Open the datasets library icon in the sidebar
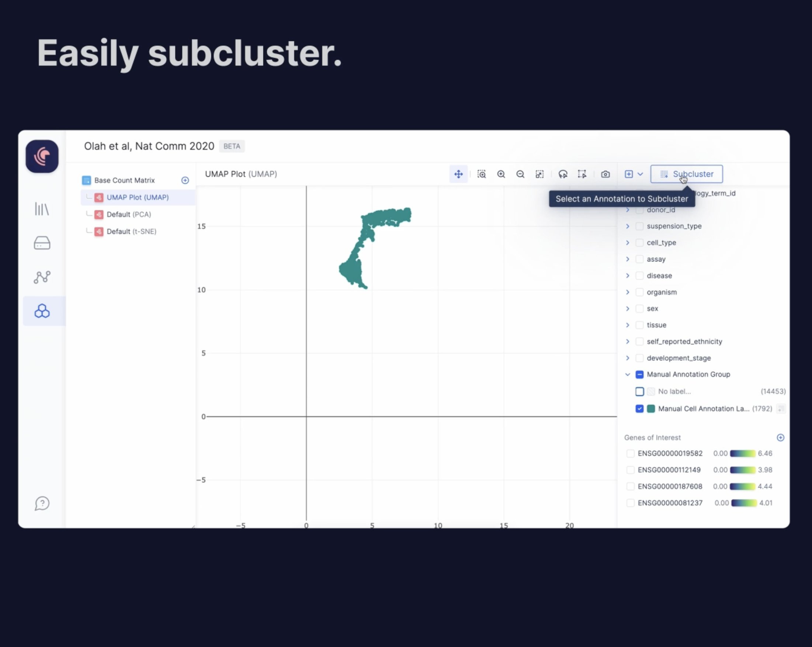Viewport: 812px width, 647px height. coord(42,243)
